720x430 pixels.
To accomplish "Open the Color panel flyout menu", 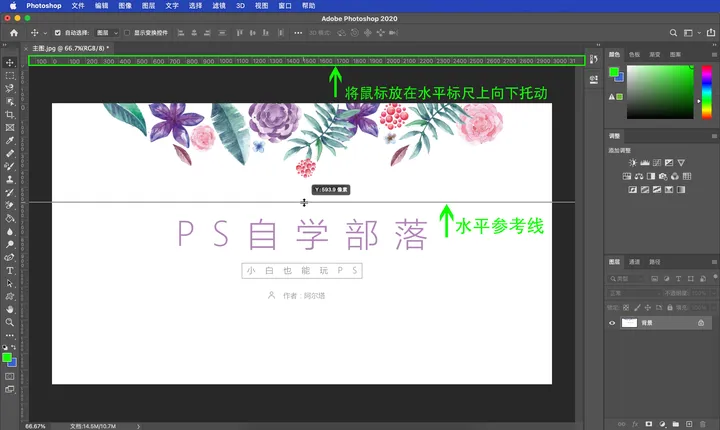I will pos(714,54).
